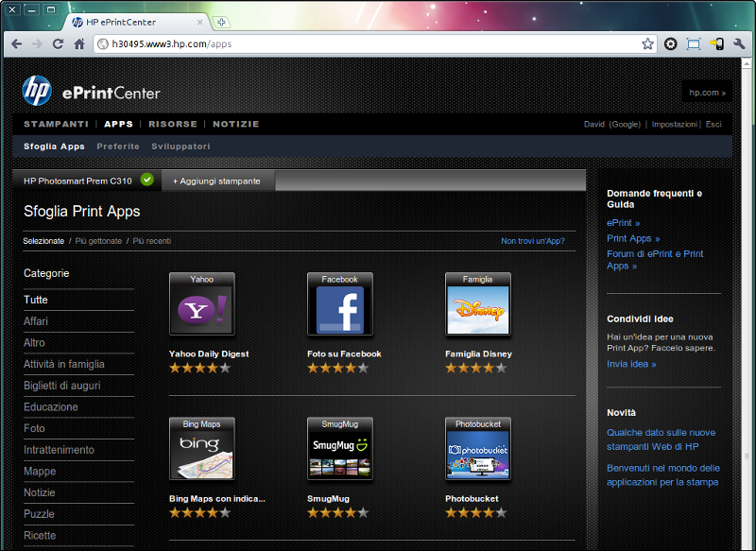Open the APPS menu

pyautogui.click(x=119, y=124)
